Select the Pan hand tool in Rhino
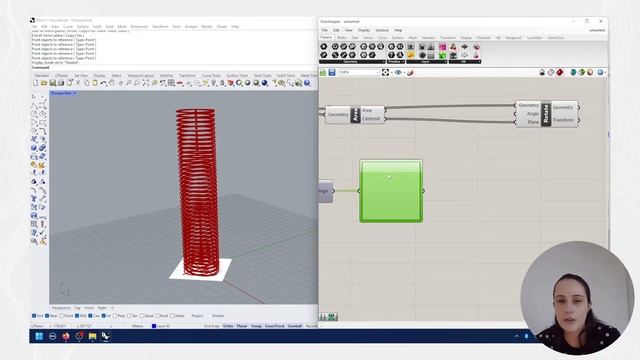This screenshot has height=360, width=640. pos(112,83)
